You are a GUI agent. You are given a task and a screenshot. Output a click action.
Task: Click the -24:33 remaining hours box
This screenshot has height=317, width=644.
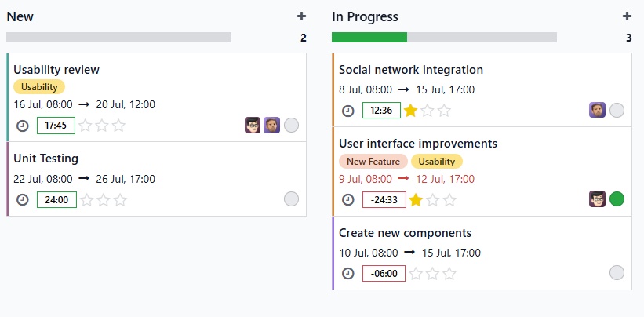384,200
